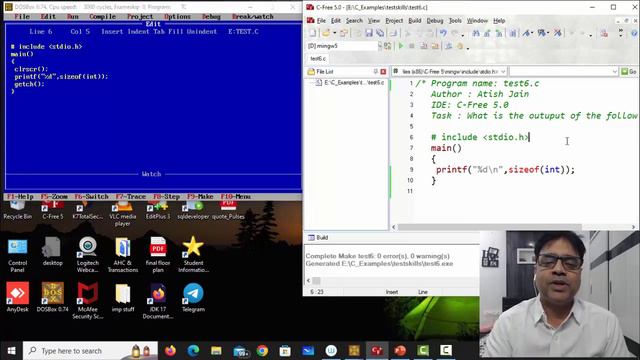Click the Build output horizontal scrollbar thumb

point(316,280)
